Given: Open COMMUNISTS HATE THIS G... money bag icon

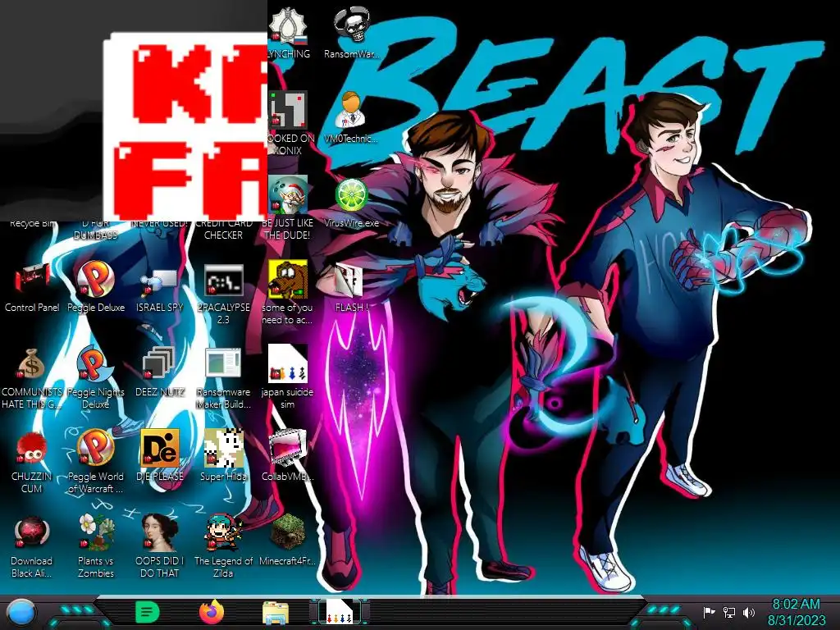Looking at the screenshot, I should (x=32, y=363).
